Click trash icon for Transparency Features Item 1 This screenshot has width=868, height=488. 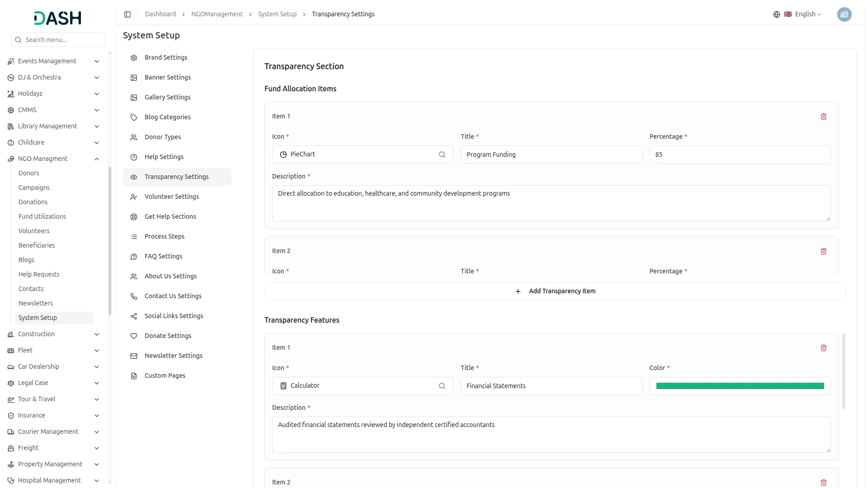(823, 348)
